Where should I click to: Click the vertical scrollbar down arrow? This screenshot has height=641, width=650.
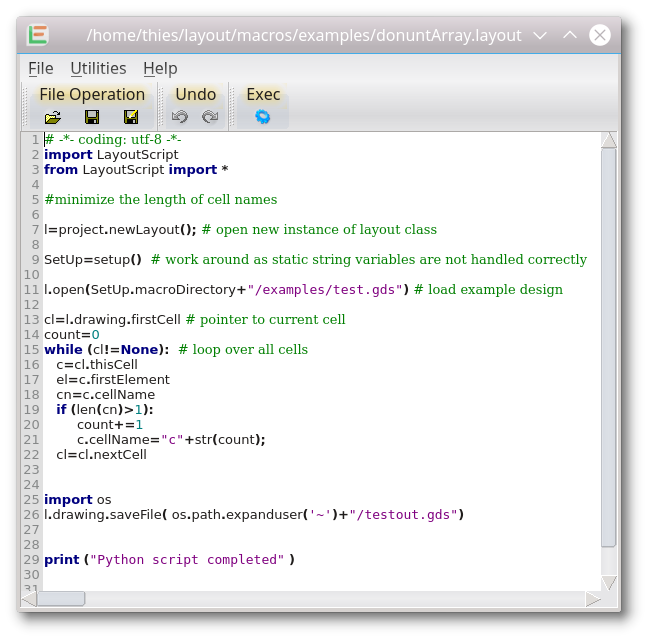609,583
